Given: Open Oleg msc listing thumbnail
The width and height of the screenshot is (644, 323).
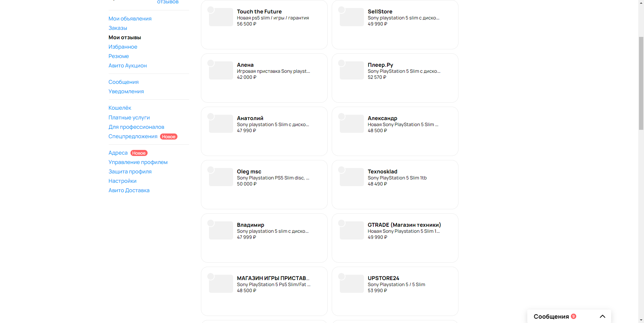Looking at the screenshot, I should (x=221, y=177).
